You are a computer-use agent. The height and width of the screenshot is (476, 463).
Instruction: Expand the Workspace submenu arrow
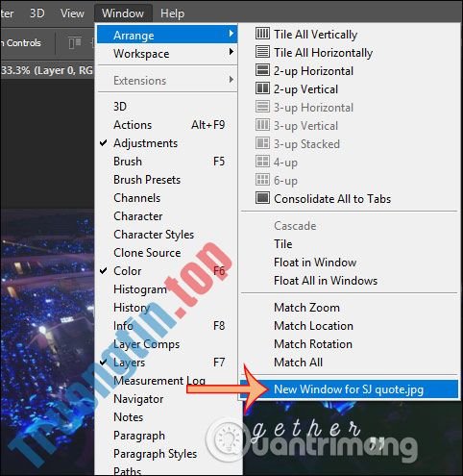coord(231,52)
